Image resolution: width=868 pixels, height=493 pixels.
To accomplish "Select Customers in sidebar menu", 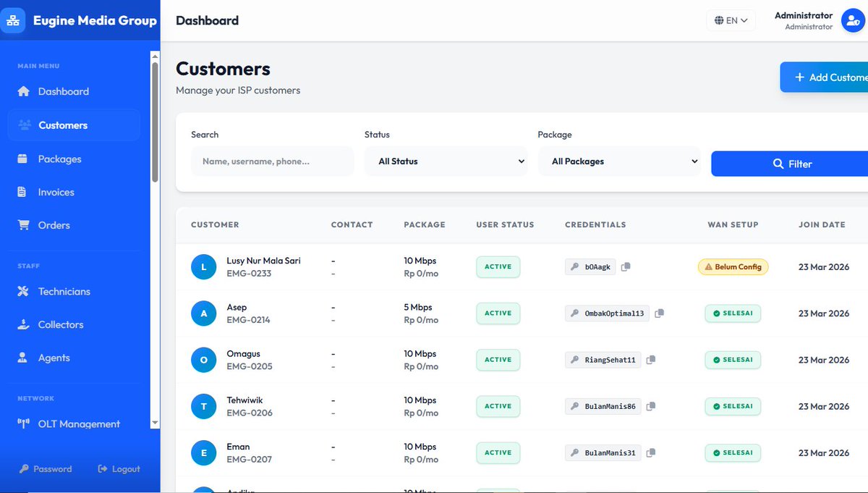I will (74, 125).
